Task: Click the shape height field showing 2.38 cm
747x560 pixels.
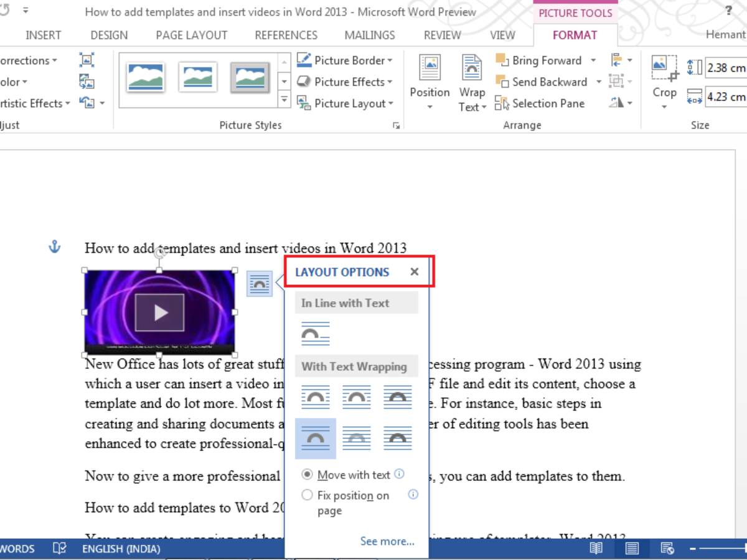Action: 726,67
